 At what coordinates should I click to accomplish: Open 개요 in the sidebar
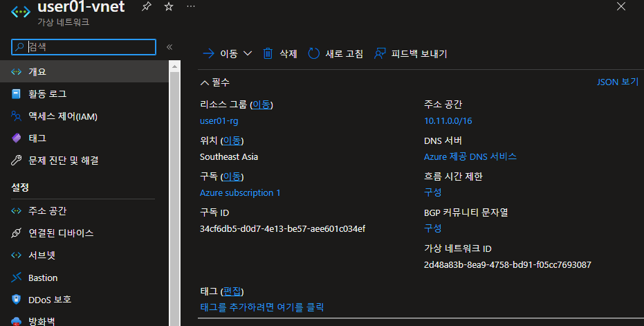[84, 71]
